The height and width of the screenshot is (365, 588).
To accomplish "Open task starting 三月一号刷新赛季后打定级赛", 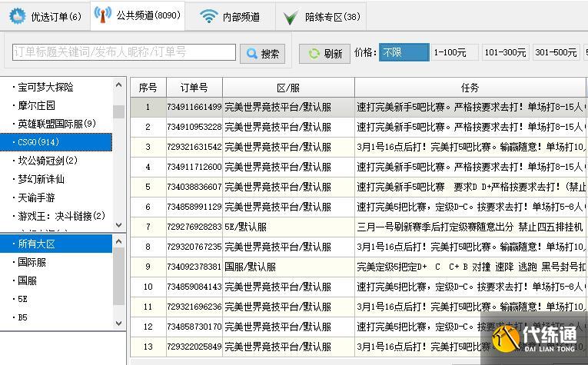I will (470, 227).
